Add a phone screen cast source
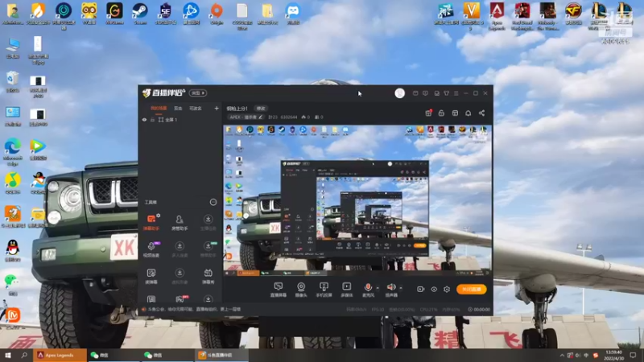Image resolution: width=644 pixels, height=362 pixels. coord(324,290)
